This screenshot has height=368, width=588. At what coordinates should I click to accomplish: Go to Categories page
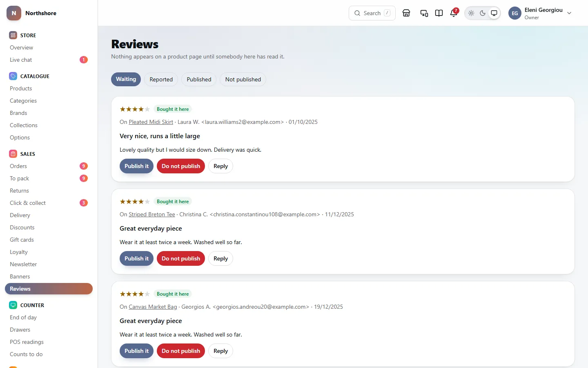click(49, 101)
